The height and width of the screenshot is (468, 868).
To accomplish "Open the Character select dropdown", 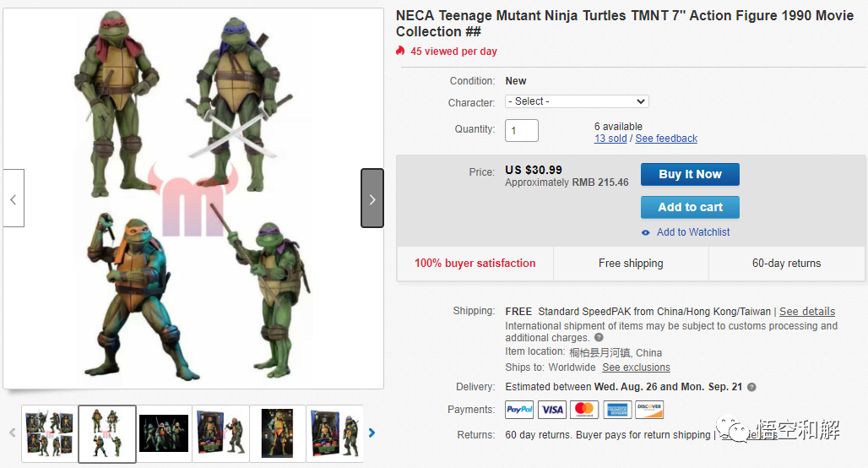I will pyautogui.click(x=577, y=101).
